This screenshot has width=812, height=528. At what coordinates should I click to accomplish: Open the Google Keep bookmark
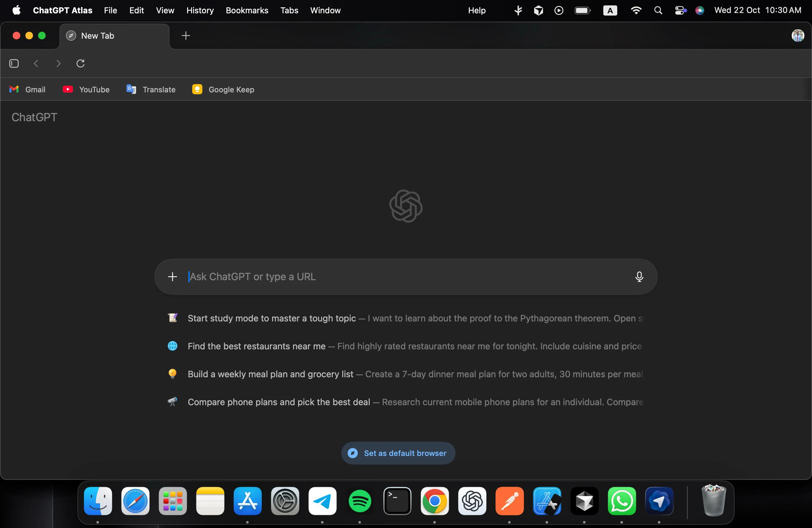[223, 89]
